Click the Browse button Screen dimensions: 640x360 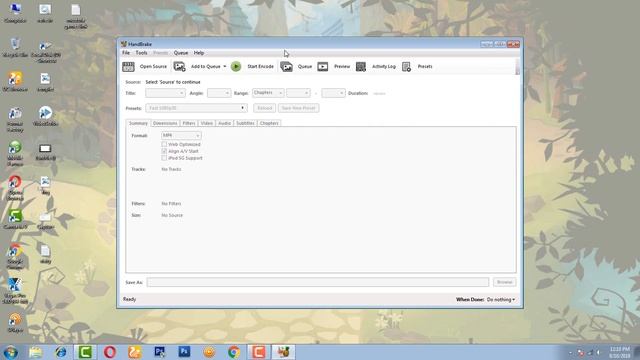point(504,282)
